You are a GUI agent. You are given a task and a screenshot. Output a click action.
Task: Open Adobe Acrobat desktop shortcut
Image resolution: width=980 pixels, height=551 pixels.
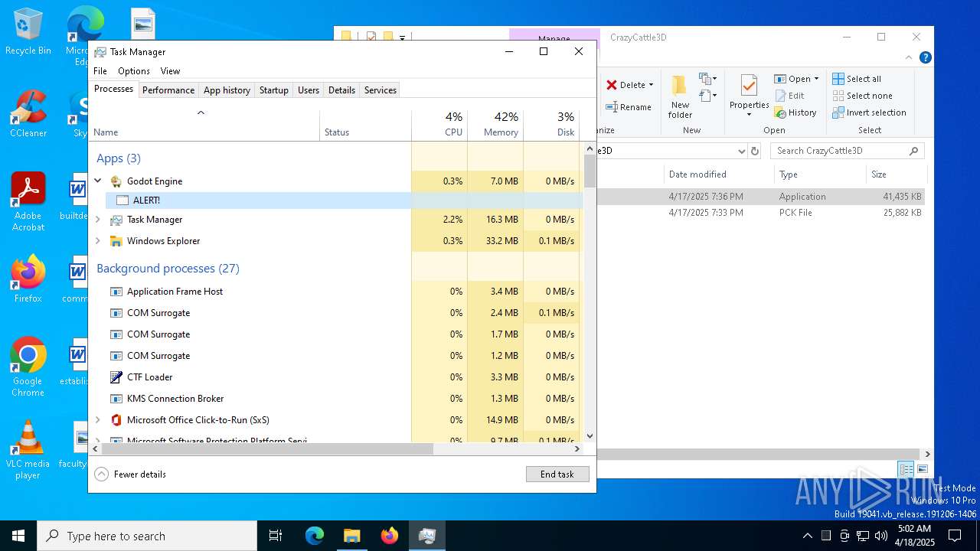28,202
